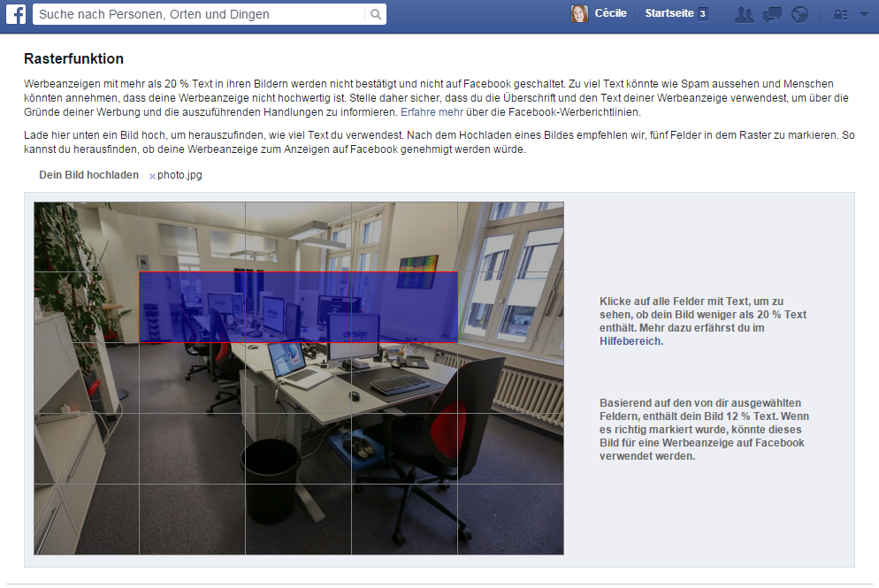Go to Cécile's profile via name link
This screenshot has width=879, height=588.
[x=610, y=13]
